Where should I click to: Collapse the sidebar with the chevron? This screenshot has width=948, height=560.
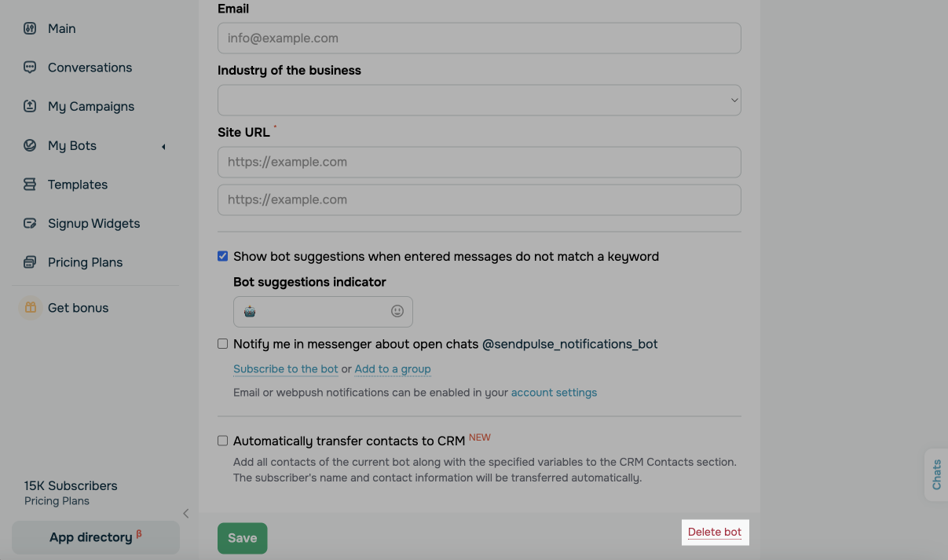[186, 514]
